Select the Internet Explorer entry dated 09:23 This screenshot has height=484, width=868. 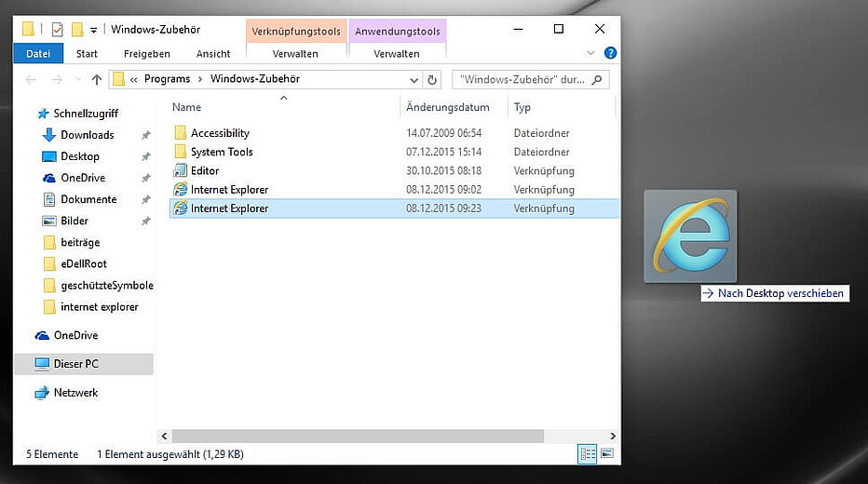coord(394,208)
